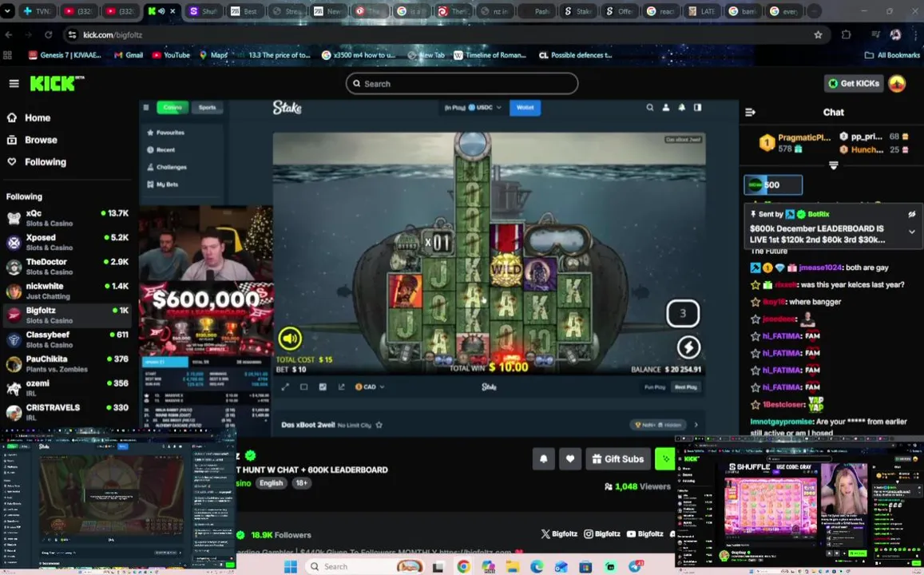Open My Bets in the Stake sidebar
The image size is (924, 575).
pos(163,184)
